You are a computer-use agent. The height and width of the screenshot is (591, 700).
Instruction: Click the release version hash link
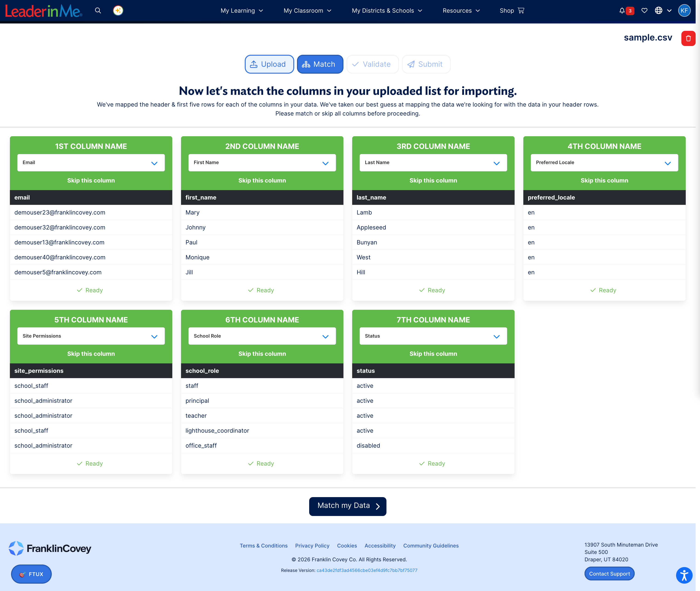(367, 570)
